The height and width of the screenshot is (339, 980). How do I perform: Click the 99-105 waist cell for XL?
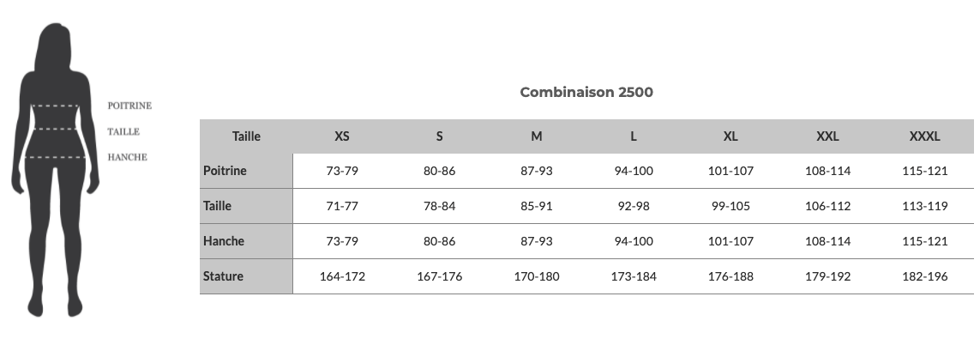[730, 206]
